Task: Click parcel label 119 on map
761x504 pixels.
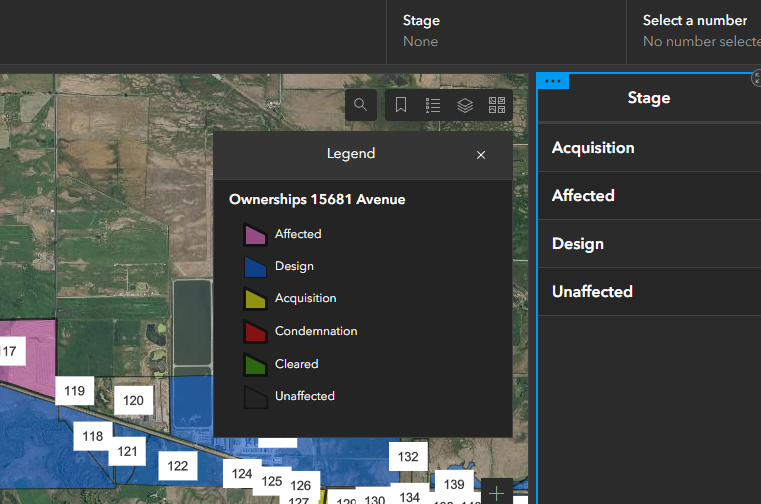Action: click(x=74, y=391)
